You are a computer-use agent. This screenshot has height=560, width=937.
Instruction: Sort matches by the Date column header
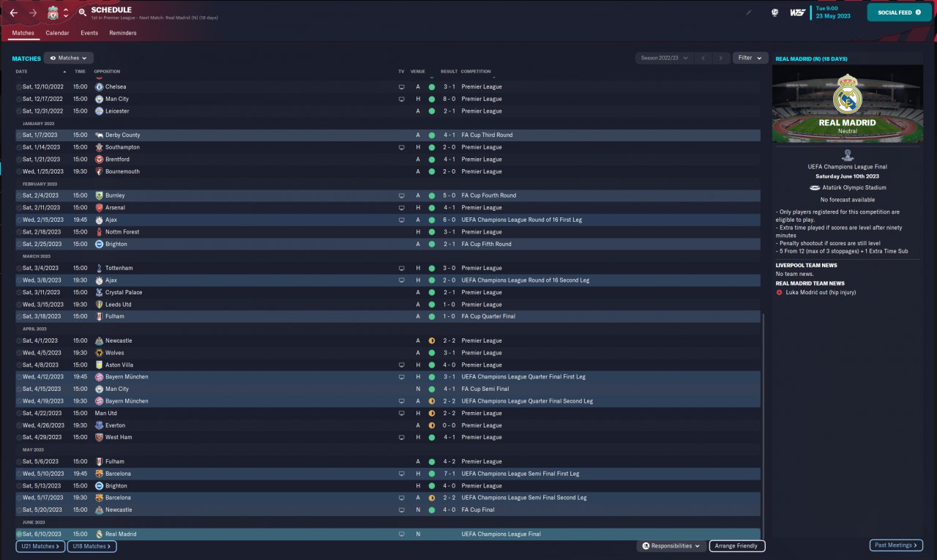point(22,72)
